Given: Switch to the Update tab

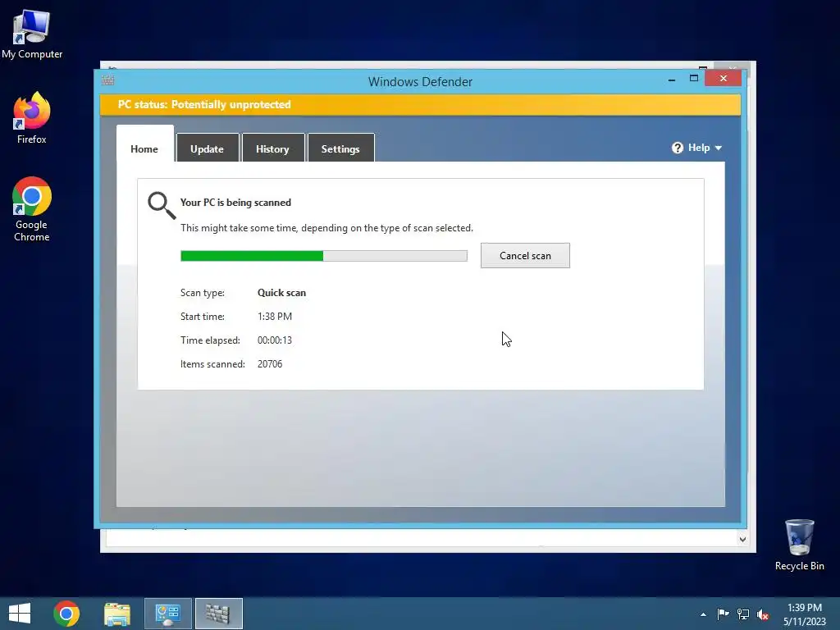Looking at the screenshot, I should pyautogui.click(x=208, y=148).
